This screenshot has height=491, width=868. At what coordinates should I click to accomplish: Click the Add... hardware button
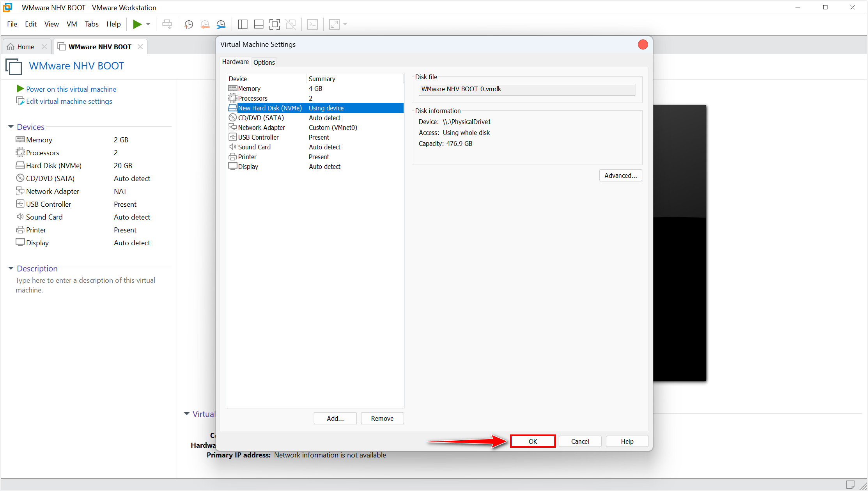[x=335, y=418]
